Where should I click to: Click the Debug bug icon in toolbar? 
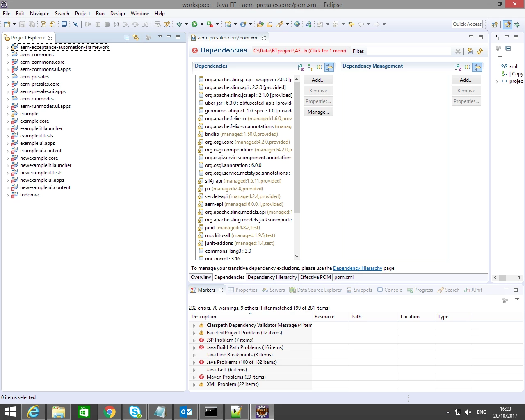179,24
